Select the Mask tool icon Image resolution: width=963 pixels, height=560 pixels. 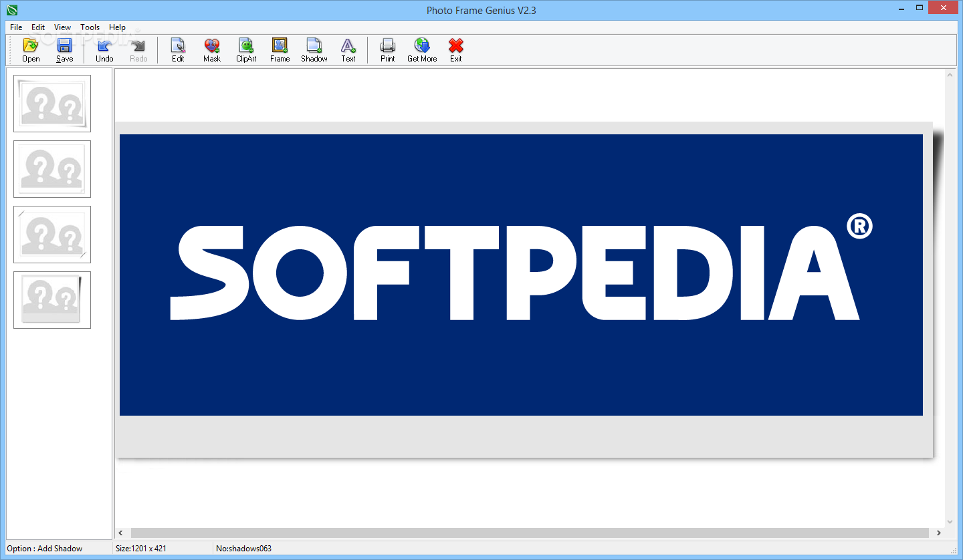212,50
